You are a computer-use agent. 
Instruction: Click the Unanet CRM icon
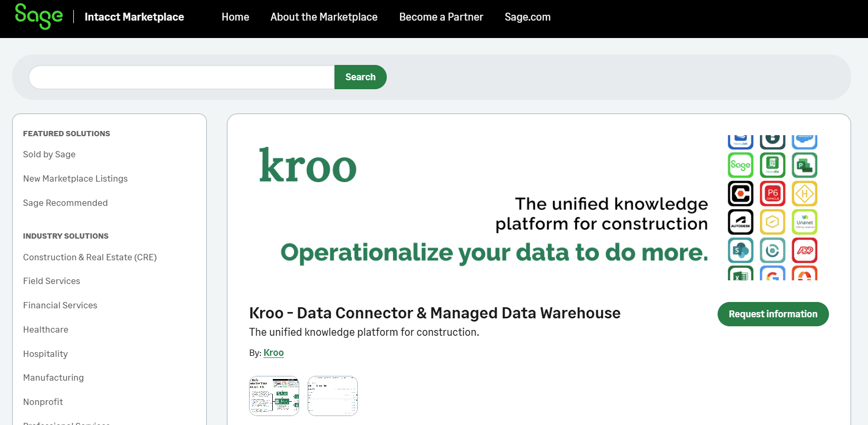(805, 222)
